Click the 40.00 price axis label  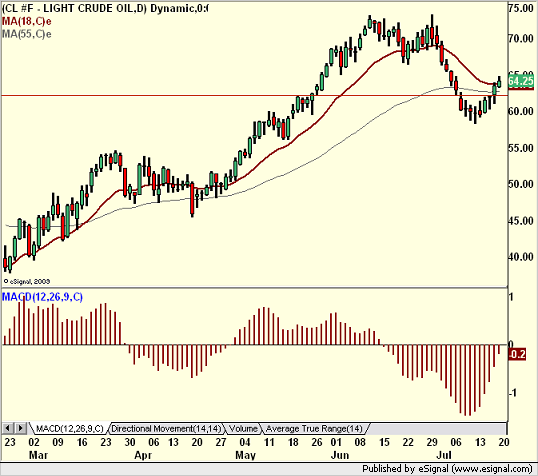coord(521,257)
